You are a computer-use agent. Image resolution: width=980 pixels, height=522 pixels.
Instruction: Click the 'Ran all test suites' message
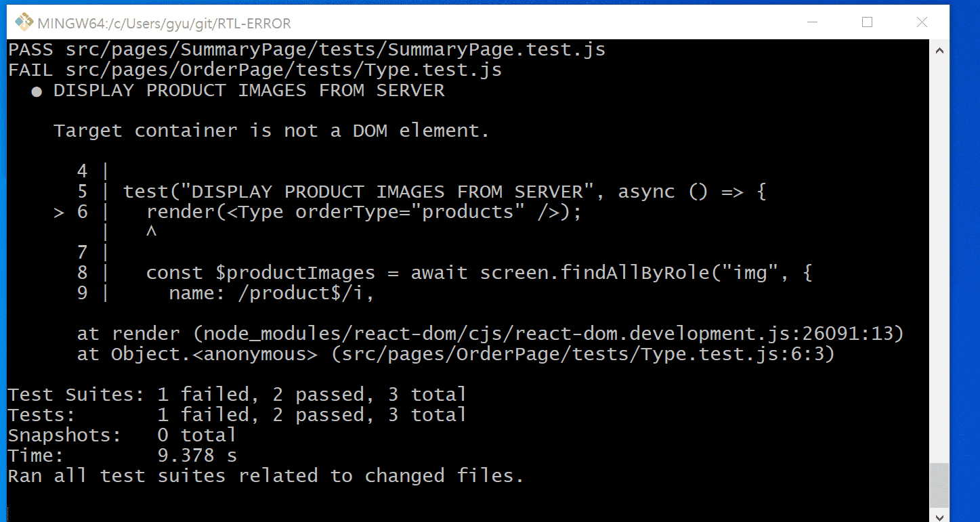[x=265, y=476]
